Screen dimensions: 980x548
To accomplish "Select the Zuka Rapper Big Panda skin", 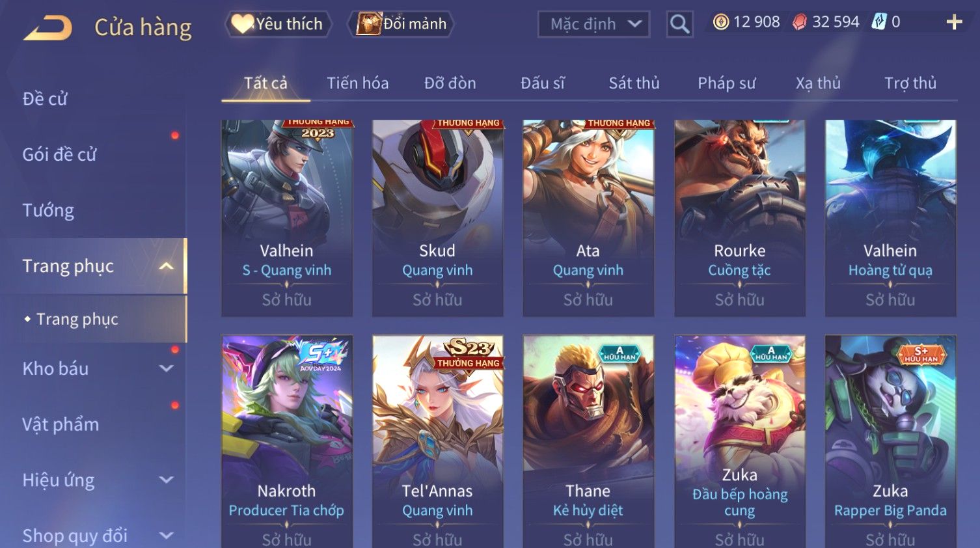I will point(890,442).
